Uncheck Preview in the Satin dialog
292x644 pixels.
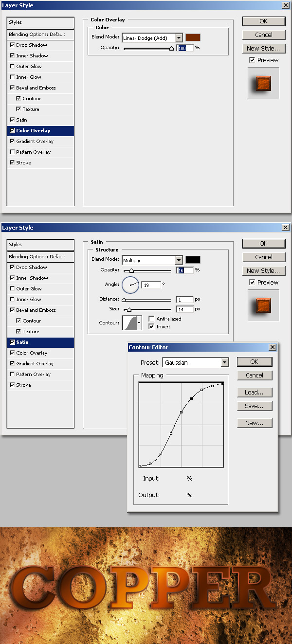pyautogui.click(x=252, y=282)
